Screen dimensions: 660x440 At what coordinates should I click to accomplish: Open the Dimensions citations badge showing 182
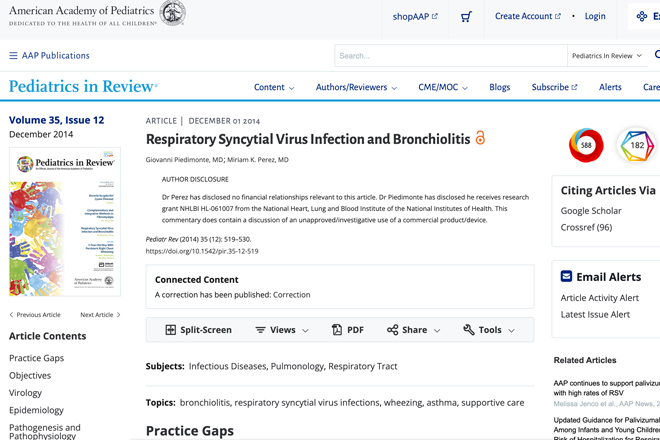[x=637, y=145]
